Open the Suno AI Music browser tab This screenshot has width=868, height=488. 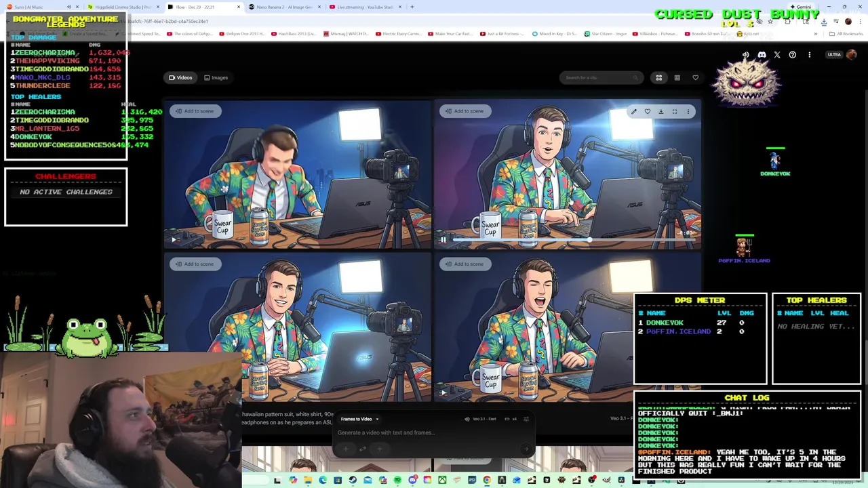44,7
